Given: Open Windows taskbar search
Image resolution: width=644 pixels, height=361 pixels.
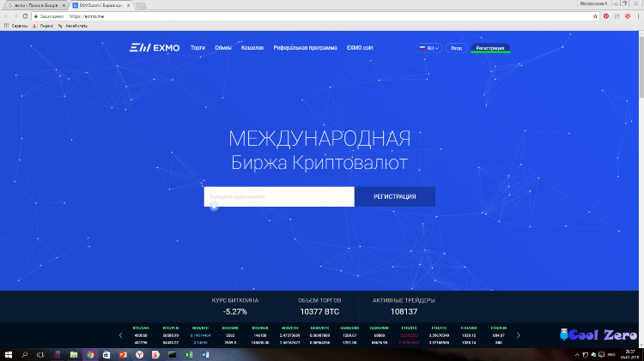Looking at the screenshot, I should (24, 354).
